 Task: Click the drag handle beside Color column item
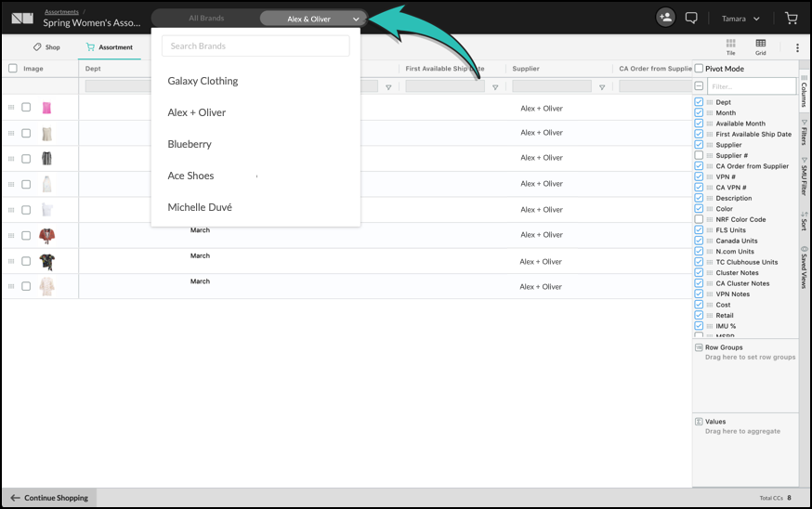(x=710, y=209)
